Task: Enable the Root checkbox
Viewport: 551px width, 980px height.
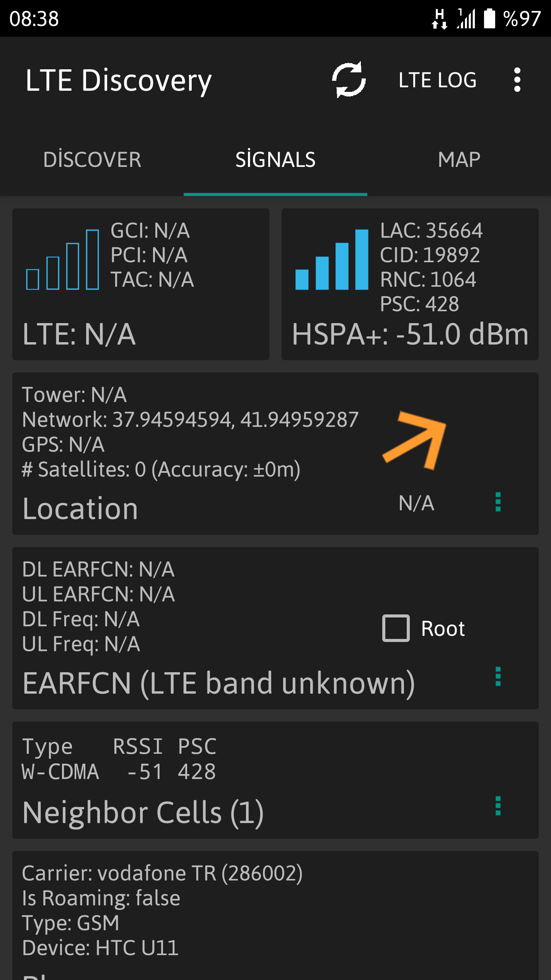Action: pos(396,628)
